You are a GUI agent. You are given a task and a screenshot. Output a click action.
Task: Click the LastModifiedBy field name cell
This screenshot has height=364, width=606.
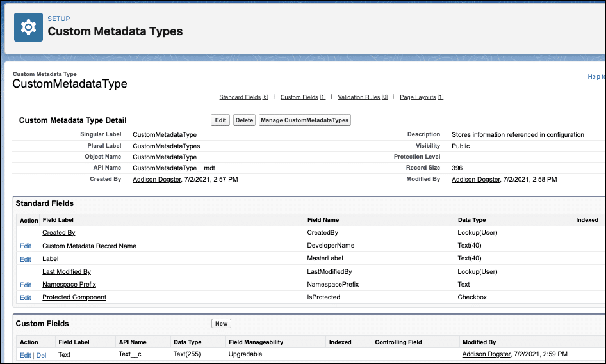[329, 272]
